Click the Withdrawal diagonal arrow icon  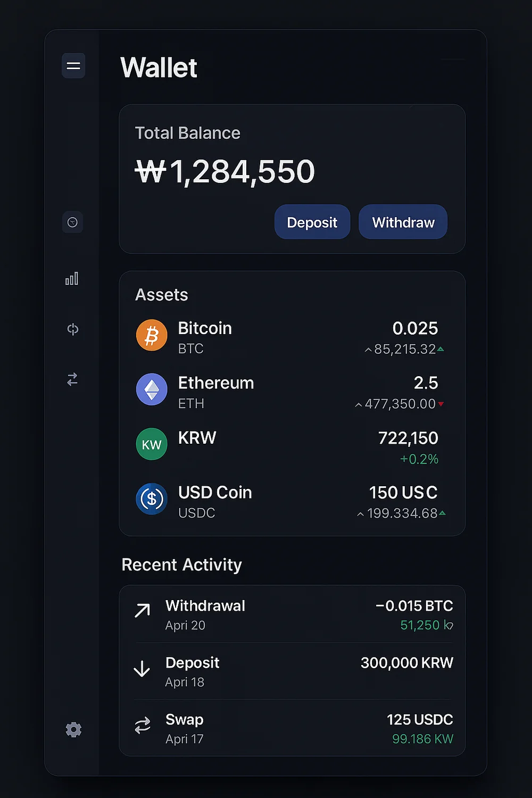coord(142,611)
